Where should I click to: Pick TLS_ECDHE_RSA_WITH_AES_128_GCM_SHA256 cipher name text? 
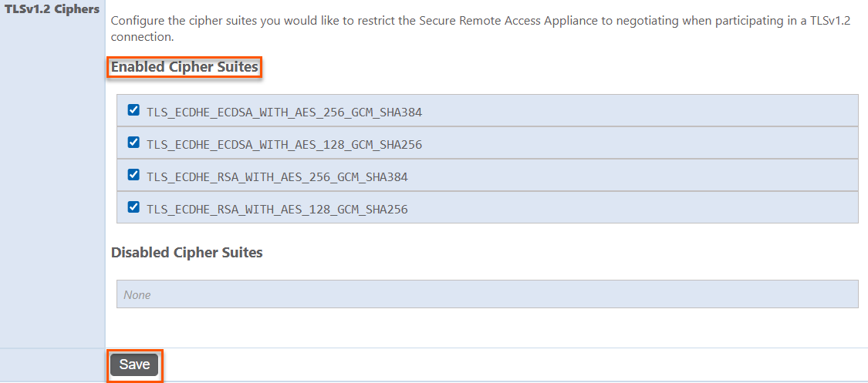tap(276, 209)
